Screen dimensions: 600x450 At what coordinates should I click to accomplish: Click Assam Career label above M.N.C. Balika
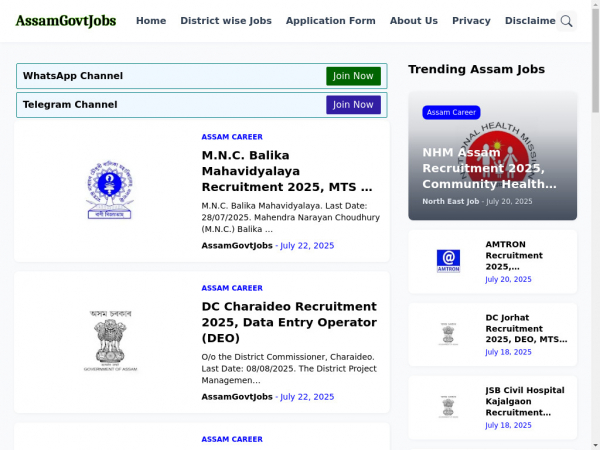coord(232,137)
